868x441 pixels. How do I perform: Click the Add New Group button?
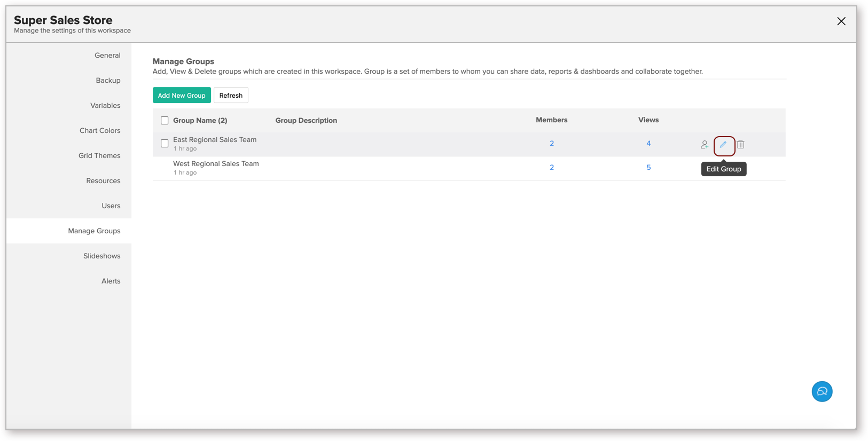pos(182,96)
